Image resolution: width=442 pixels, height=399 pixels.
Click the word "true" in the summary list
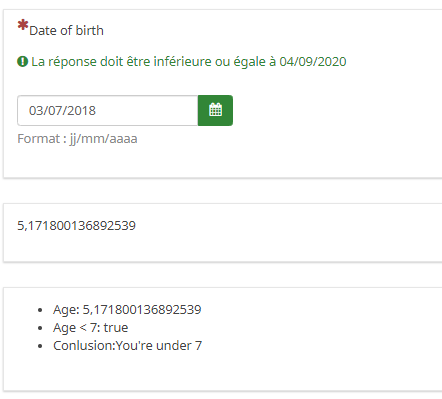116,328
